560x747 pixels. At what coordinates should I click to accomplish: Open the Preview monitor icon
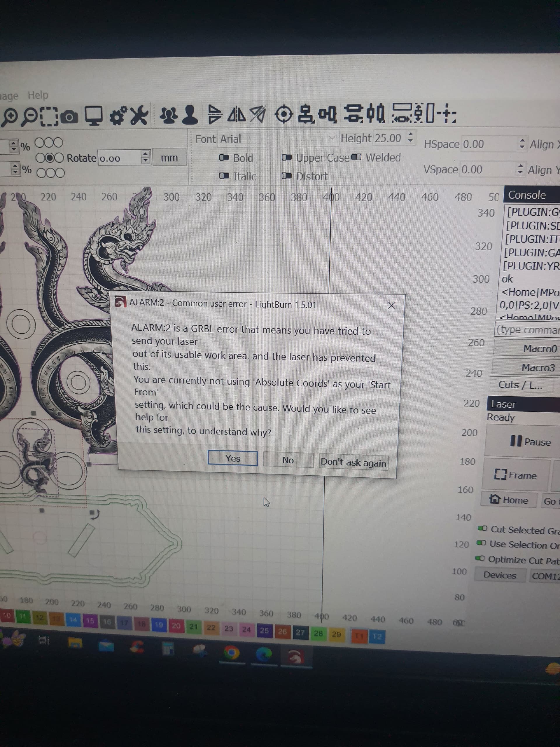pos(94,116)
